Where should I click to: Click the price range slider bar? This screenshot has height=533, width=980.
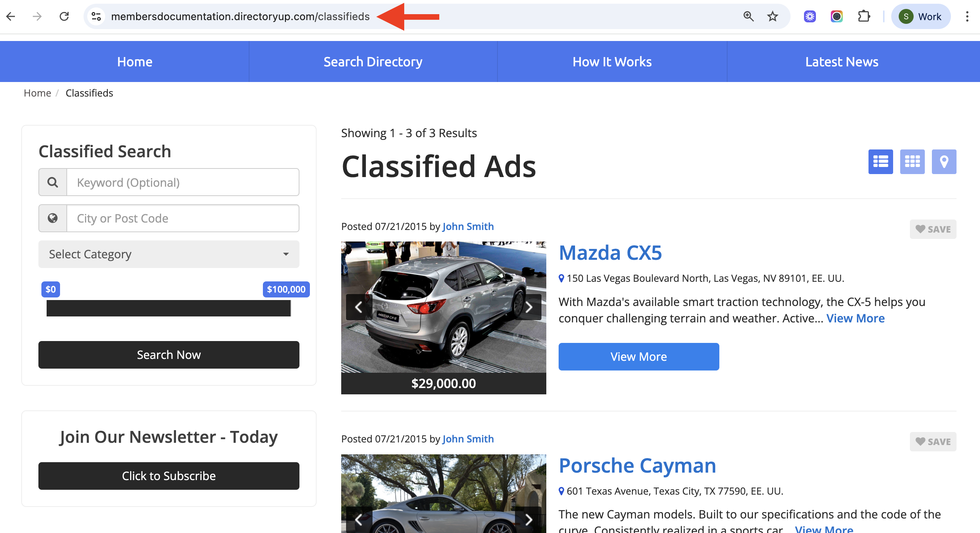click(169, 308)
